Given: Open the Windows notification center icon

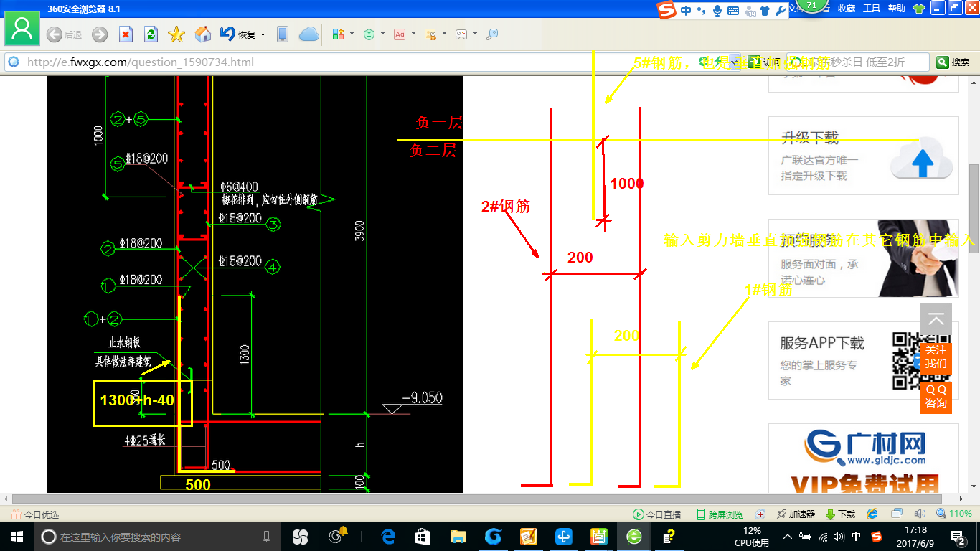Looking at the screenshot, I should click(958, 537).
